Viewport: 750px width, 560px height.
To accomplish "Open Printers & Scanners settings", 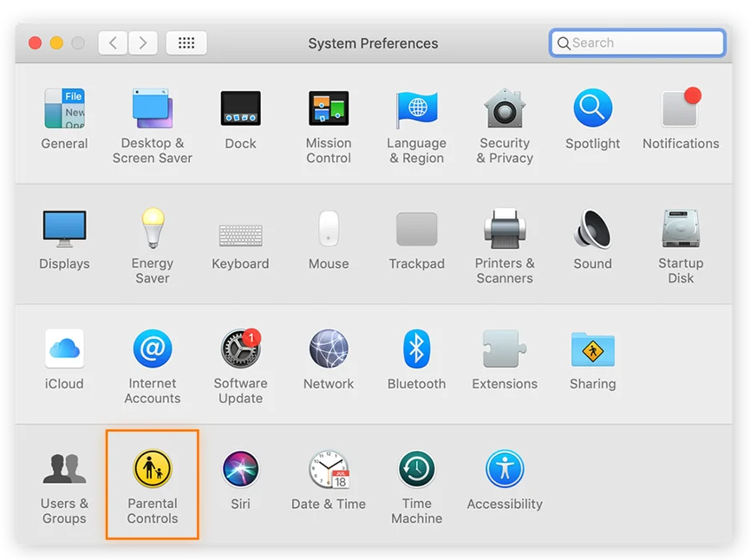I will (505, 230).
